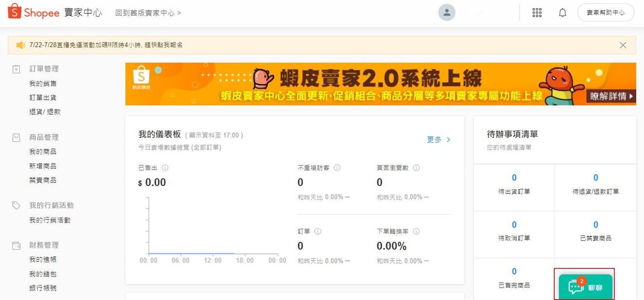Open the 聊聊 chat widget
The width and height of the screenshot is (644, 300).
pos(585,287)
